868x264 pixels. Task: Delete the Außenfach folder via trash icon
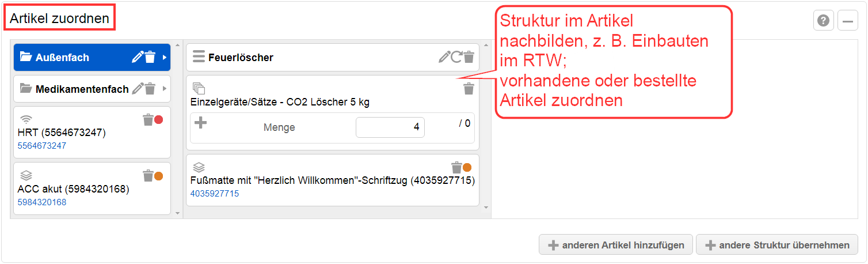click(150, 56)
